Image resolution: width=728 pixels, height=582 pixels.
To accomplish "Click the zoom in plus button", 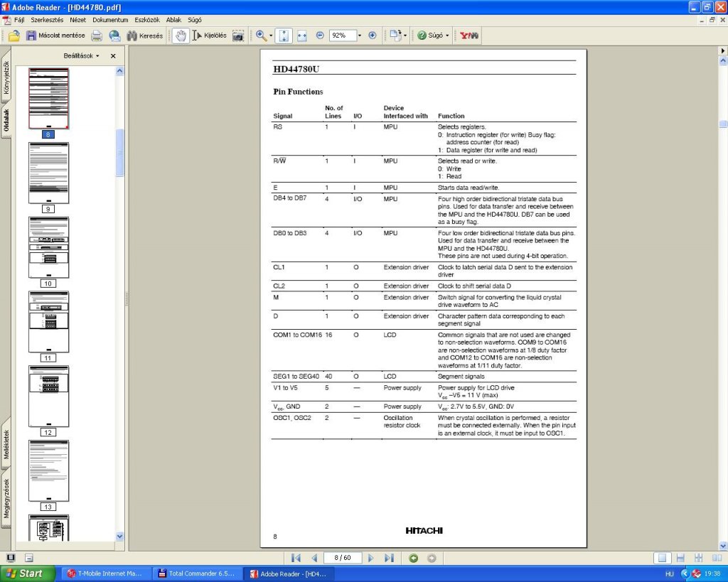I will [x=373, y=36].
